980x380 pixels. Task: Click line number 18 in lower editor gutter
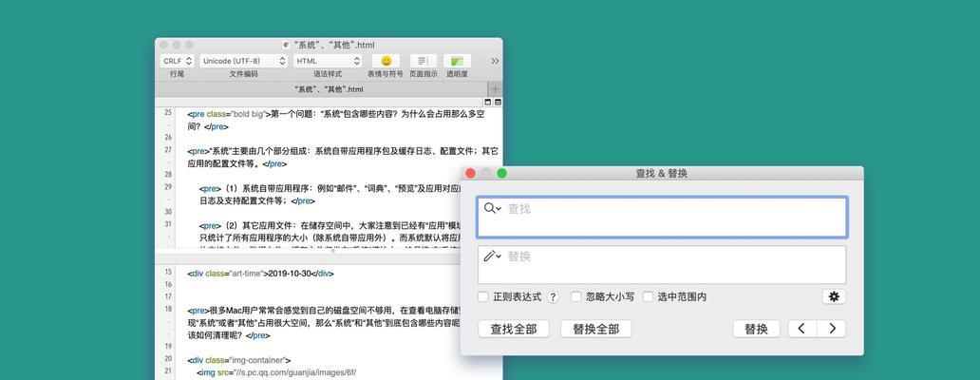point(168,309)
